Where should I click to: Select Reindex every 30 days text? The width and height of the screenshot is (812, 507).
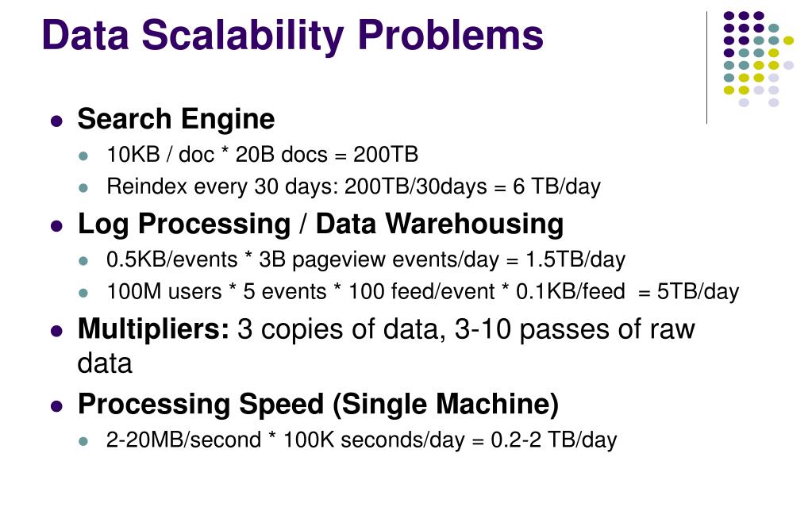[222, 186]
